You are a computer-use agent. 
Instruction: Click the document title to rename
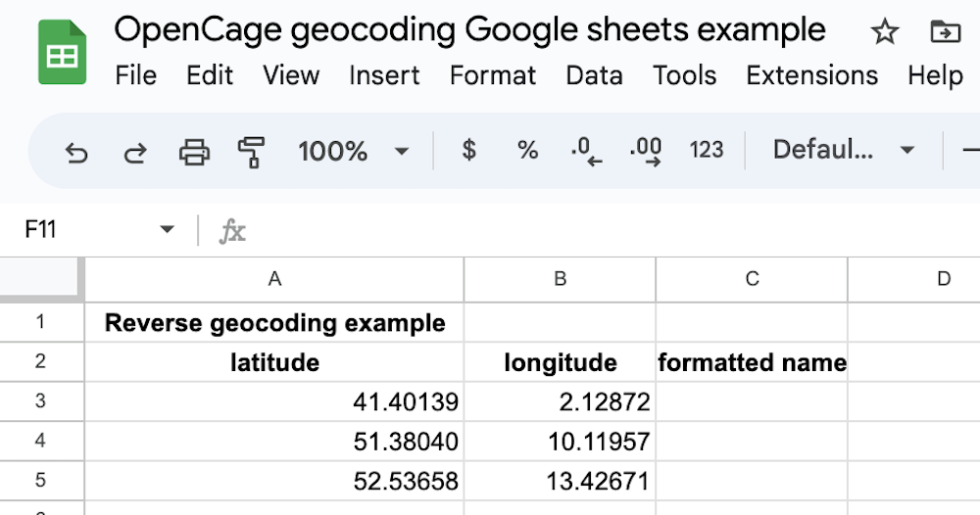point(470,30)
